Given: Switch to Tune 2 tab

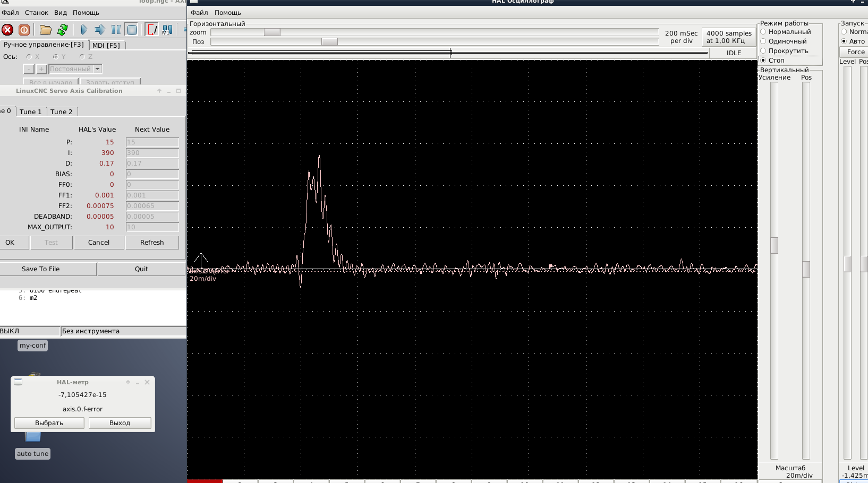Looking at the screenshot, I should pyautogui.click(x=61, y=112).
